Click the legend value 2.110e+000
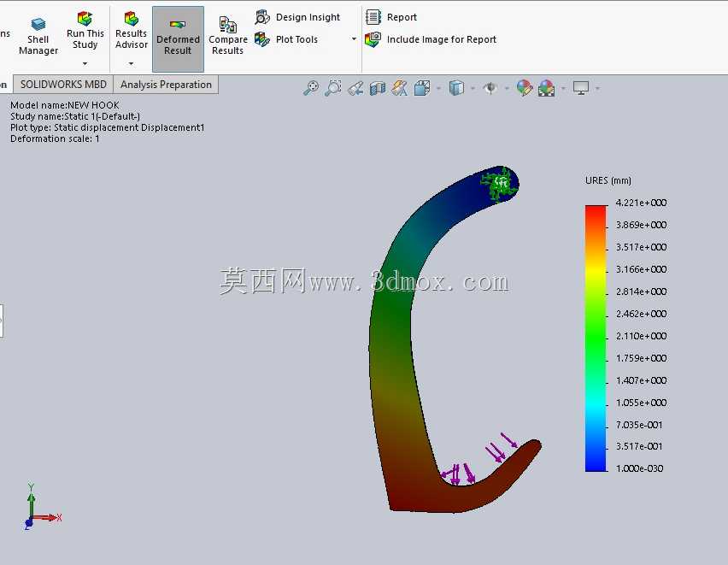728x565 pixels. click(641, 336)
